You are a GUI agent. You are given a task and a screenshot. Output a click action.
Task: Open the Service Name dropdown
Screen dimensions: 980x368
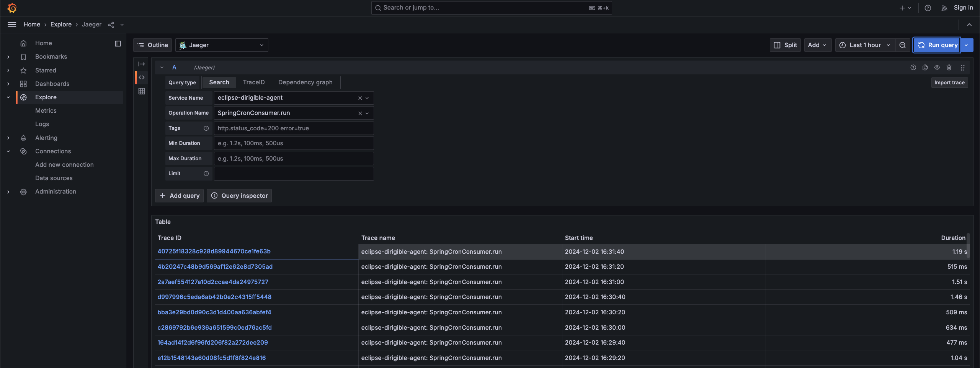click(367, 98)
